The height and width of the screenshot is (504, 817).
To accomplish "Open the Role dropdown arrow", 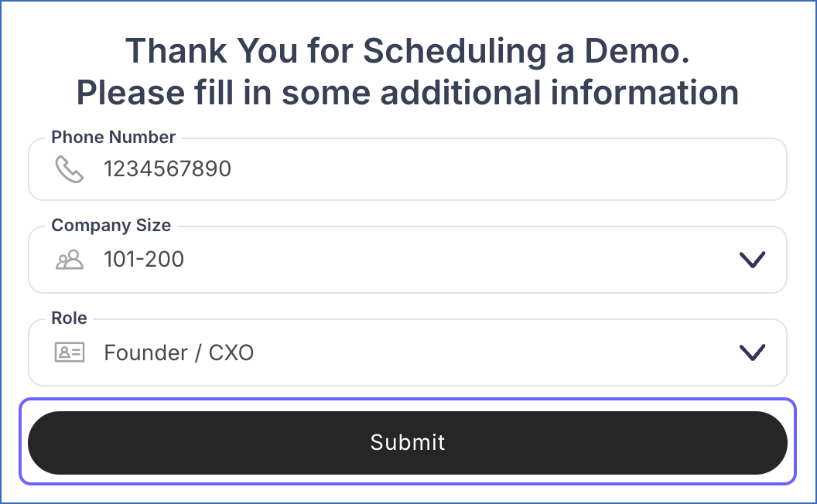I will 752,353.
